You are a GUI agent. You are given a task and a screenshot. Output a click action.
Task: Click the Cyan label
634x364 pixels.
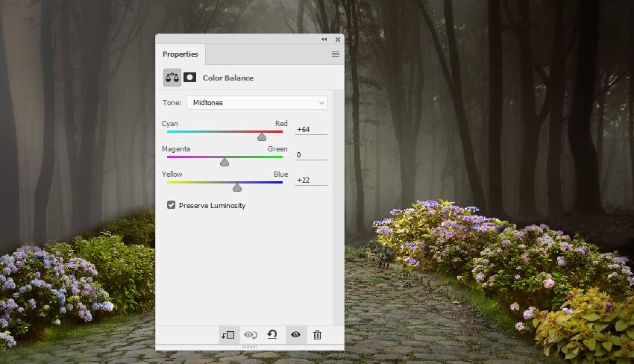(170, 124)
